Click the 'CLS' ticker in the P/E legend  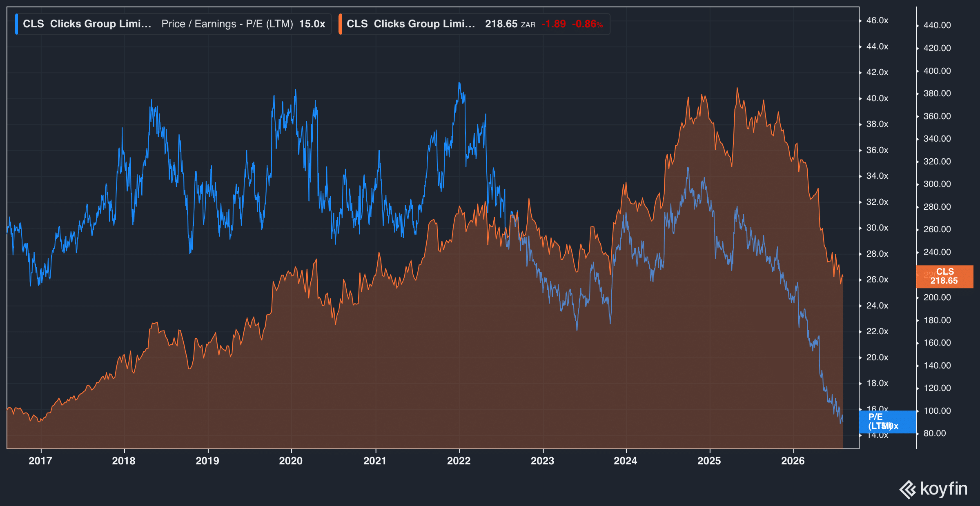click(33, 24)
